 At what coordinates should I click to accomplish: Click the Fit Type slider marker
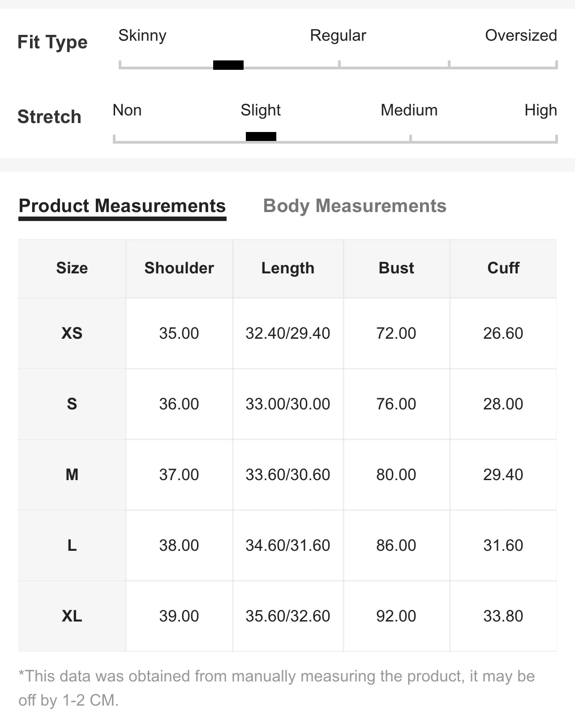pyautogui.click(x=228, y=65)
